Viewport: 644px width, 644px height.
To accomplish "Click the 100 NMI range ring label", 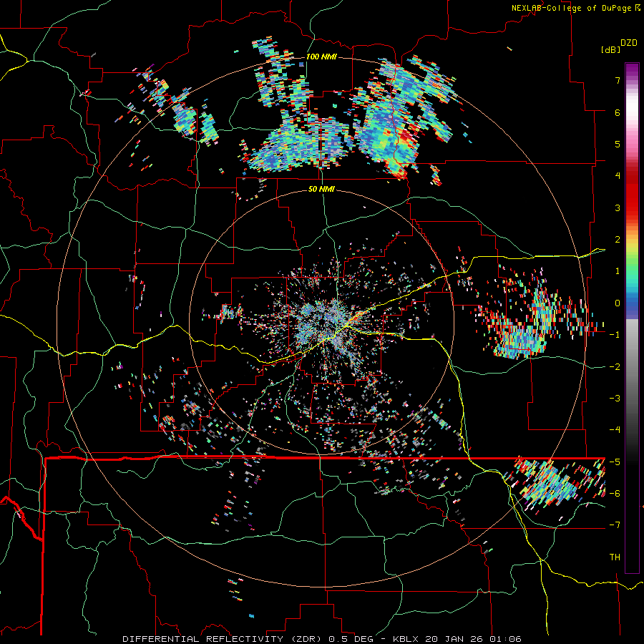I will click(x=321, y=57).
